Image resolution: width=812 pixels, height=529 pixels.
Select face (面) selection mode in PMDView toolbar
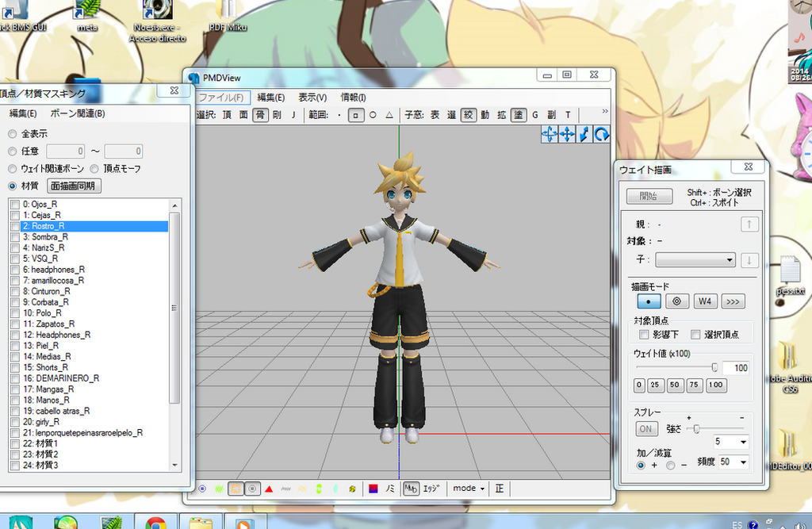(243, 115)
